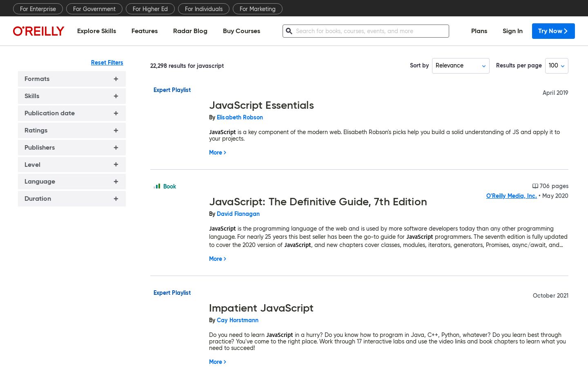Viewport: 588px width, 368px height.
Task: Expand the Skills filter
Action: click(x=72, y=96)
